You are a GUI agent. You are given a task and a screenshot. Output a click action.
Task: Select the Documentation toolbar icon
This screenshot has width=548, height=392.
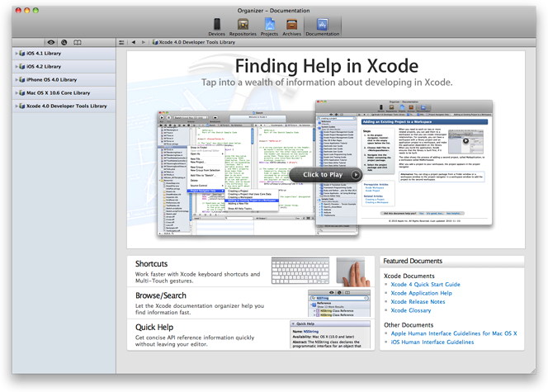coord(322,27)
